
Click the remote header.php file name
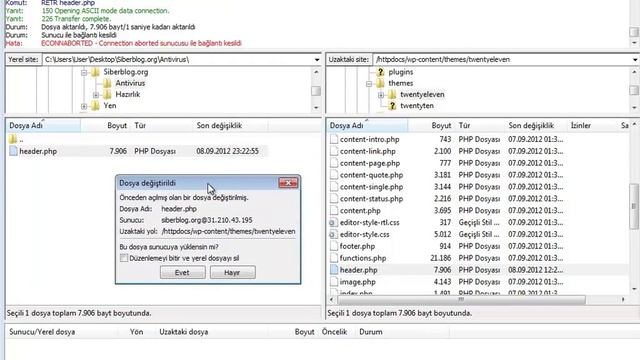tap(358, 270)
